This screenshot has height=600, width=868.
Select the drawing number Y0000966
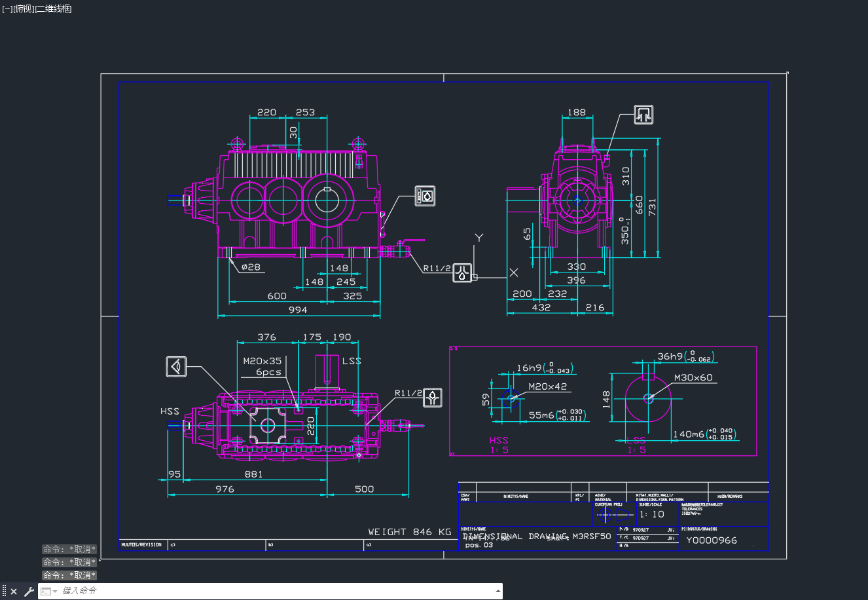712,540
